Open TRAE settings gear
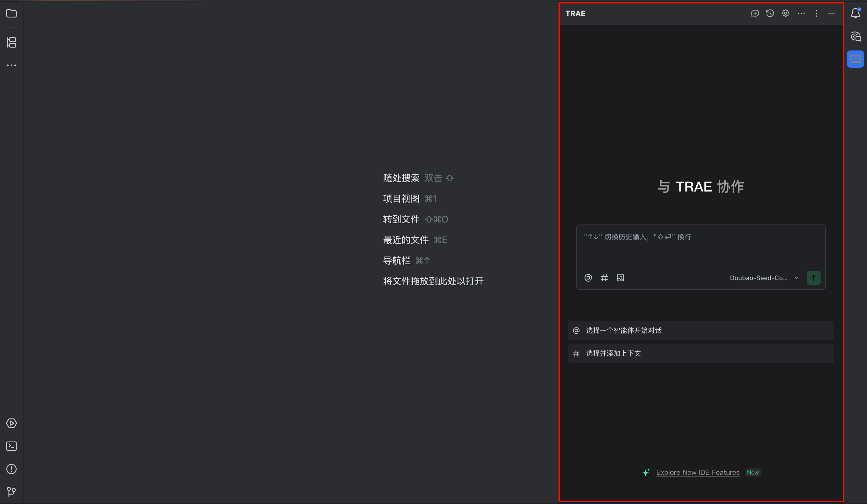The height and width of the screenshot is (504, 867). pos(786,13)
